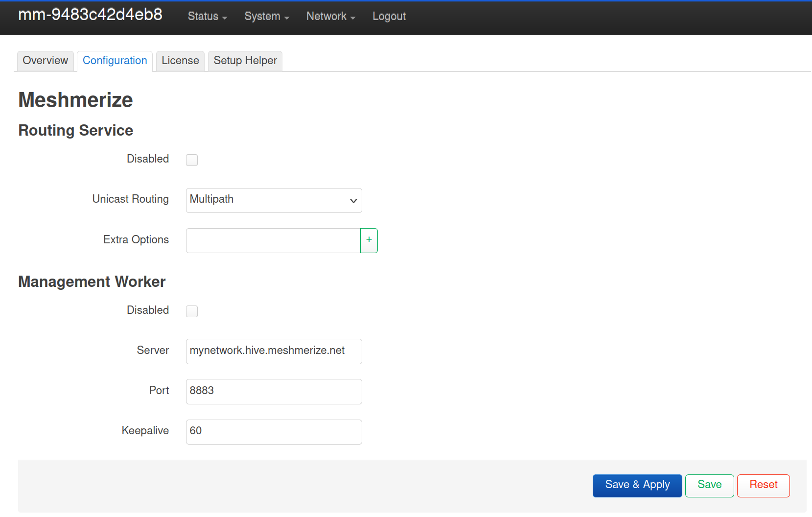Click the Routing Service section heading

click(75, 131)
